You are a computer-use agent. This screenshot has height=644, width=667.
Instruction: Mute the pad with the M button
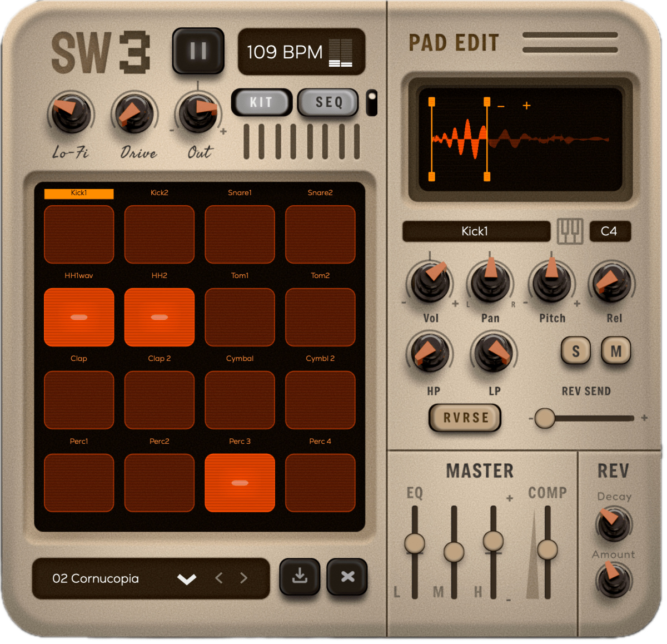(x=616, y=351)
